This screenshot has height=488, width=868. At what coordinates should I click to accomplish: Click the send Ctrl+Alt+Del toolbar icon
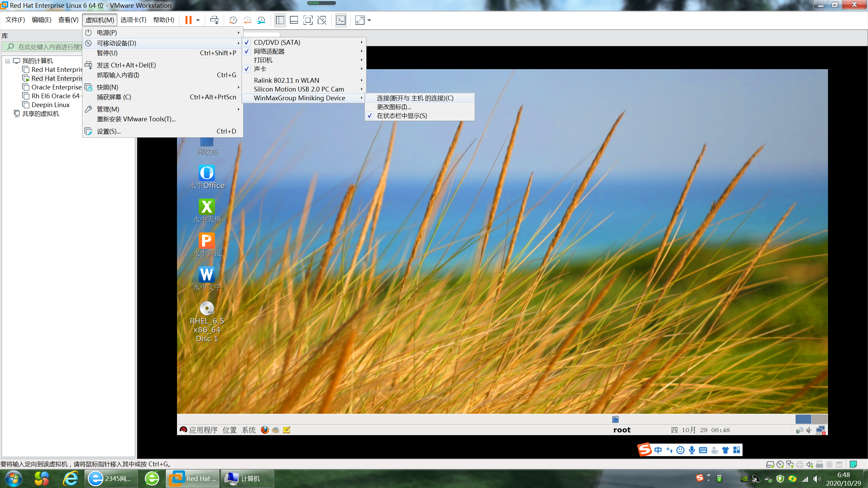coord(214,20)
